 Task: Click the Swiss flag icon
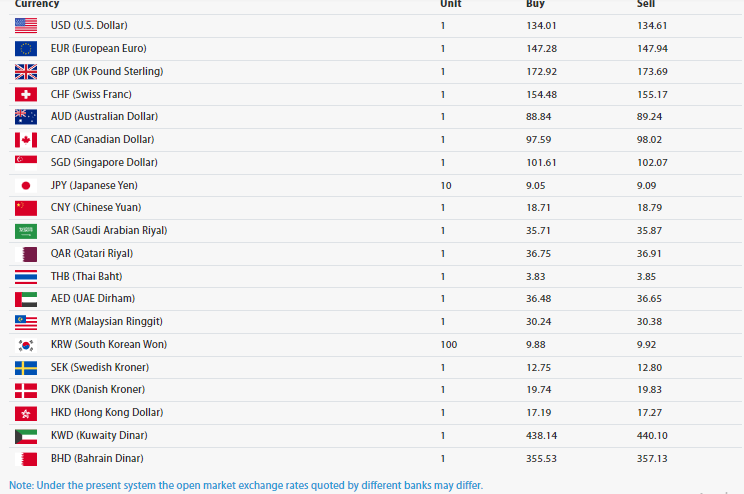point(26,94)
